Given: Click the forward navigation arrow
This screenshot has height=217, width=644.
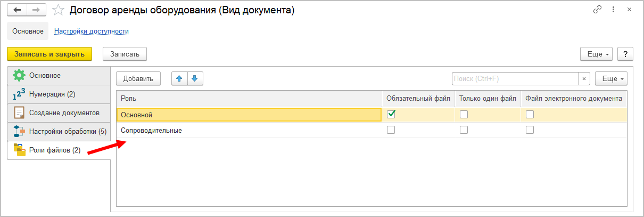Looking at the screenshot, I should 36,10.
